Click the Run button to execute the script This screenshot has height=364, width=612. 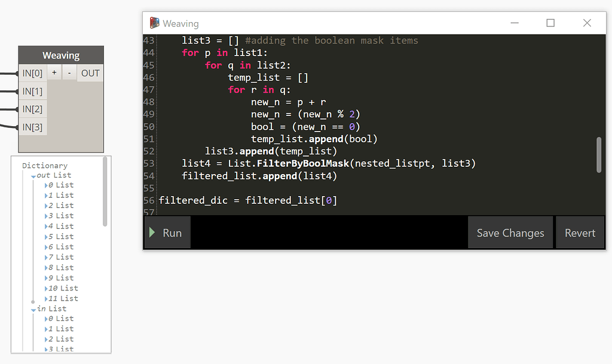pyautogui.click(x=167, y=233)
